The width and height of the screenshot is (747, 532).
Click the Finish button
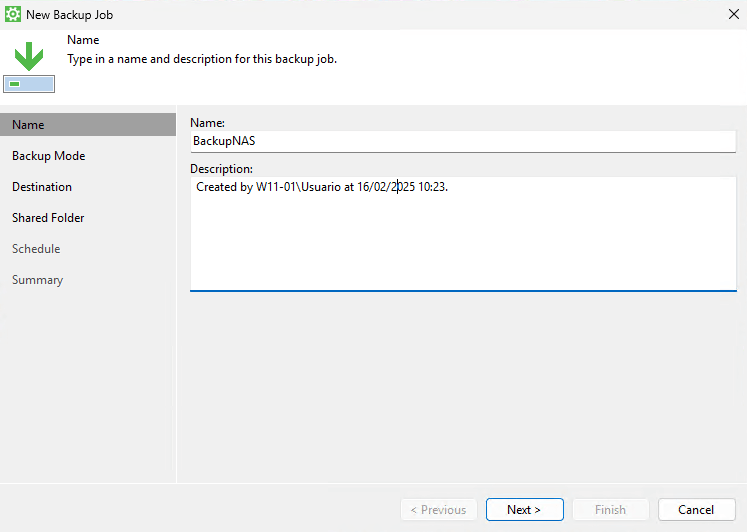pyautogui.click(x=610, y=510)
